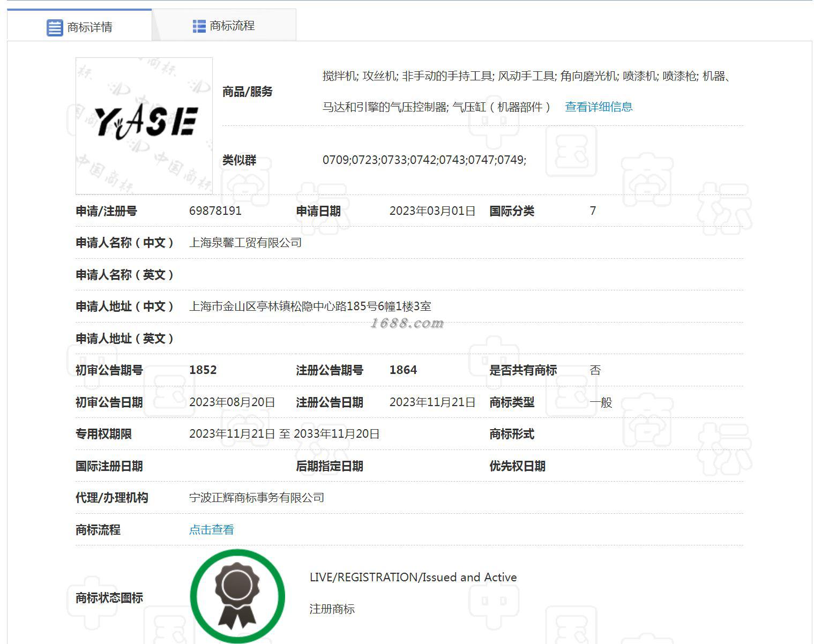Click the 商标形式 label
Viewport: 814px width, 644px height.
tap(512, 434)
